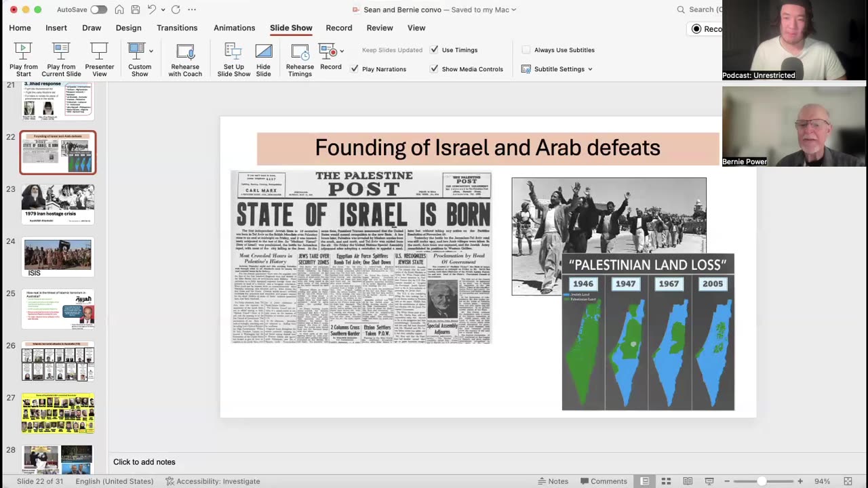Open the Animations tab
The width and height of the screenshot is (868, 488).
tap(234, 28)
